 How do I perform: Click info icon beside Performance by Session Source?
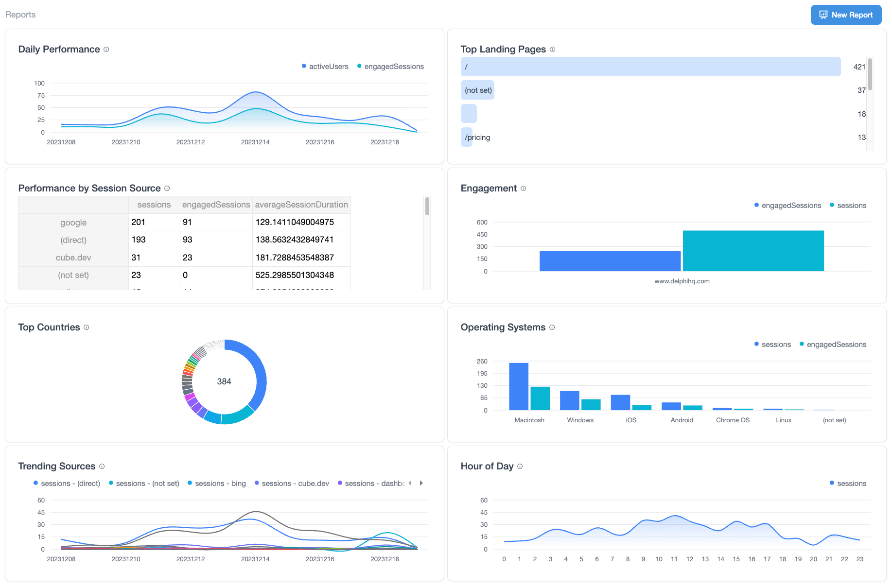167,189
